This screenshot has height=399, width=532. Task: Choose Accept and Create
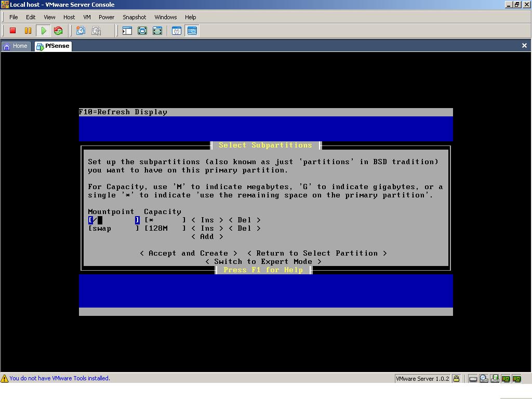[x=188, y=253]
